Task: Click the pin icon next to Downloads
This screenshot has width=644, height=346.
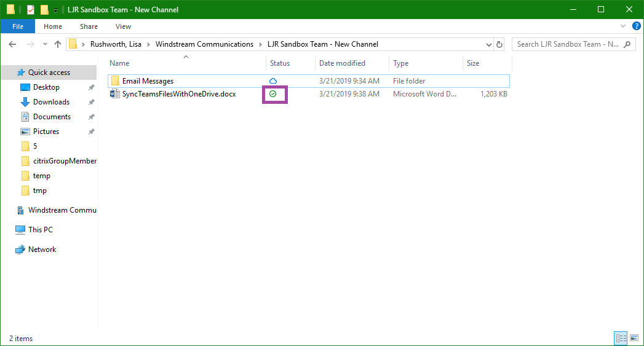Action: (91, 102)
